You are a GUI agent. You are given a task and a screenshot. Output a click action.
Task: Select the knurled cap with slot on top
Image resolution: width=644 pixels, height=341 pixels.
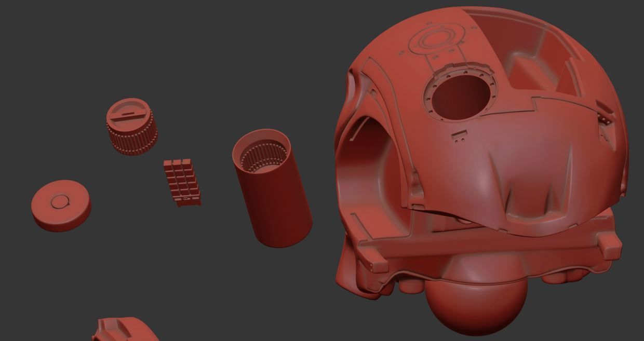coord(131,126)
